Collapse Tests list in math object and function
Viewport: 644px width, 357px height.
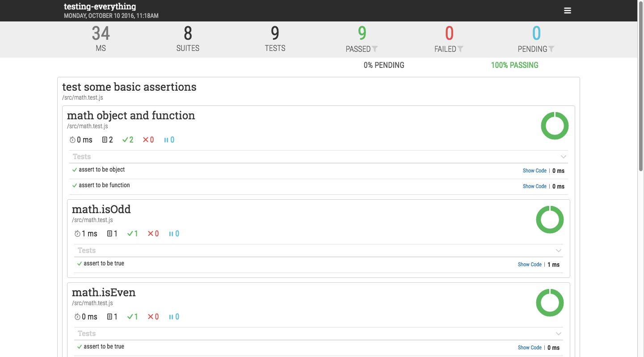click(x=564, y=157)
